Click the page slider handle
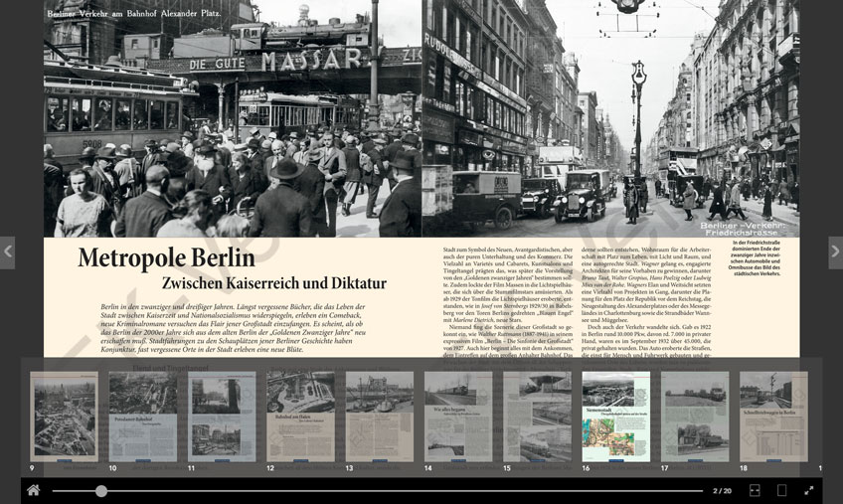Image resolution: width=843 pixels, height=504 pixels. coord(101,490)
